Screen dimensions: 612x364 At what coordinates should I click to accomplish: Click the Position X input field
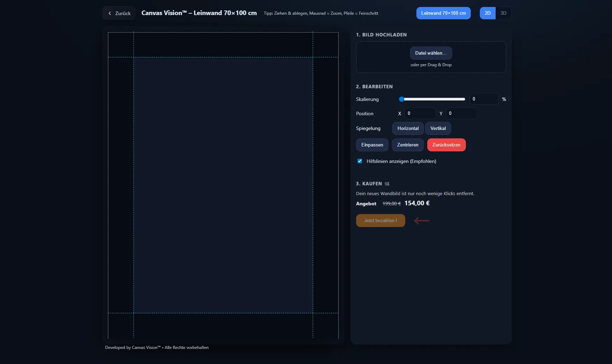[420, 113]
